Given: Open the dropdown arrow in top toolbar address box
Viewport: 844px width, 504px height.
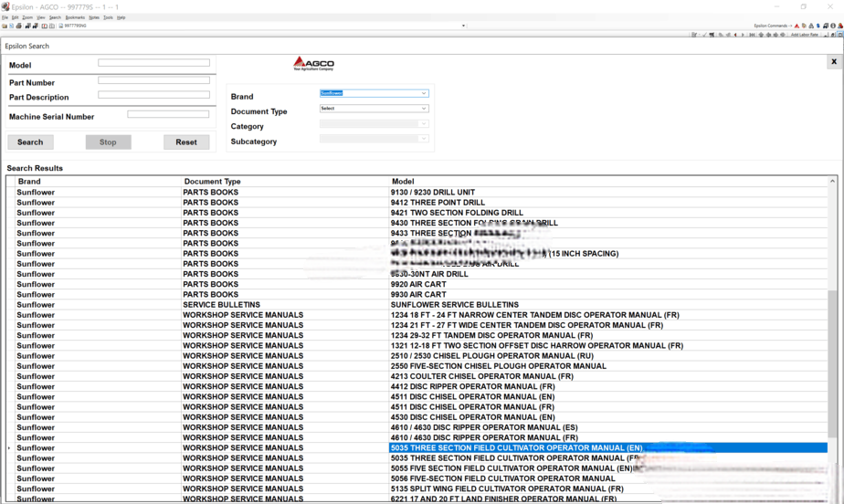Looking at the screenshot, I should click(463, 26).
